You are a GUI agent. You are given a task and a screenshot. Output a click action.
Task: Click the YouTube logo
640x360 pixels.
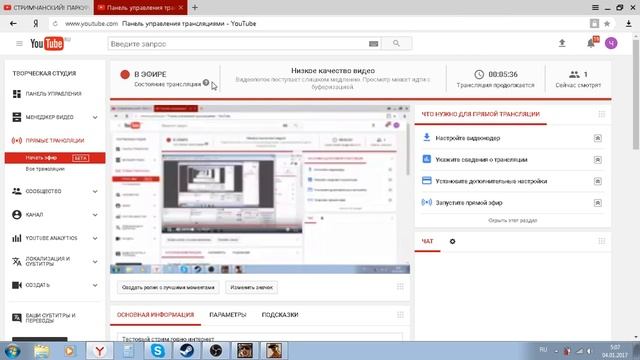[x=47, y=43]
